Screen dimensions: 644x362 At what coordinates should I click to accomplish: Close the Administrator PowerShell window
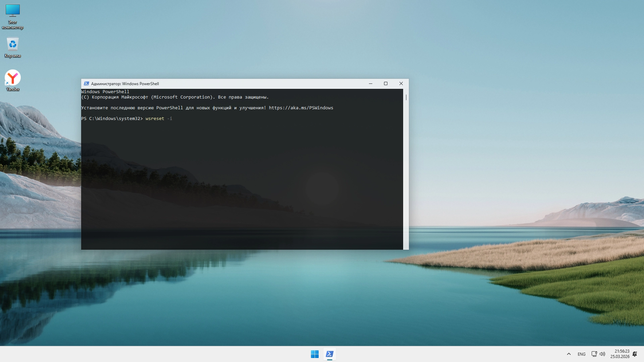401,84
